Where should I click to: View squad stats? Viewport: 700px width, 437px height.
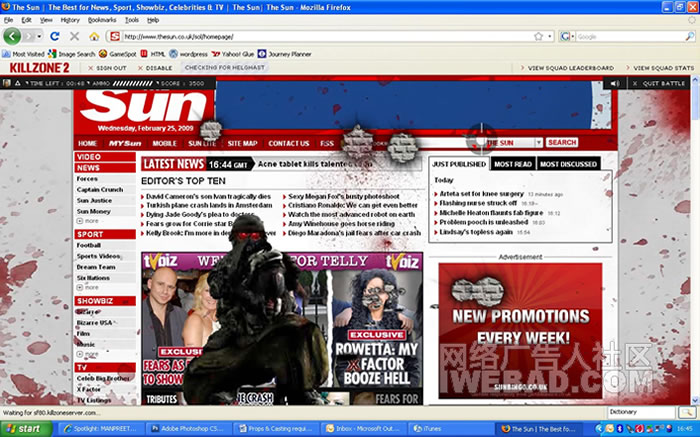[660, 68]
